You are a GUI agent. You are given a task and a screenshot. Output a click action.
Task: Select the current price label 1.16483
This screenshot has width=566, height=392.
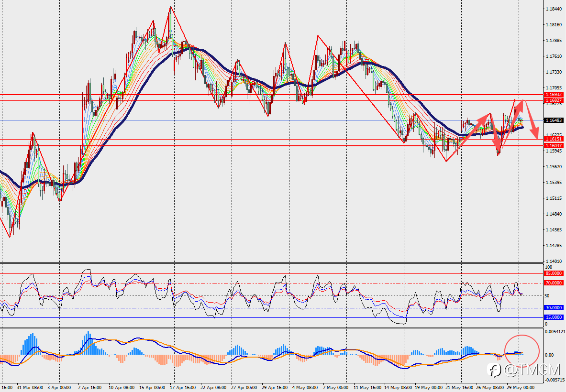pos(554,120)
